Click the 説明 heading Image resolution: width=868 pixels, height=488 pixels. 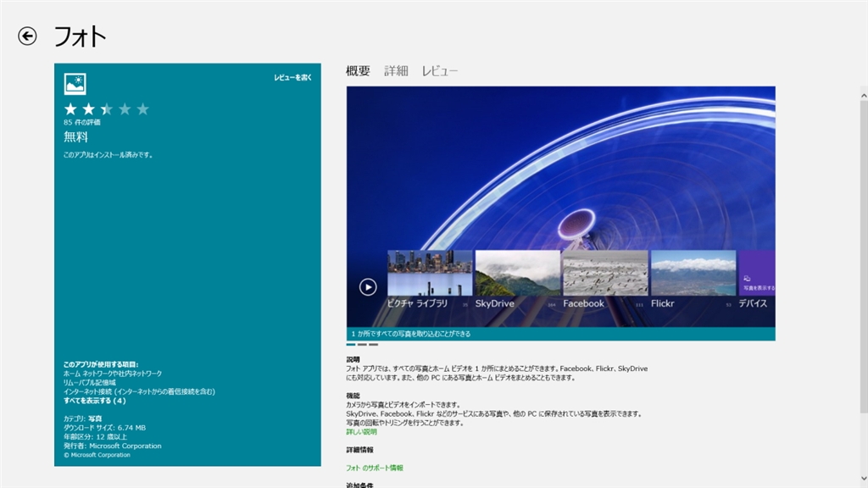353,359
